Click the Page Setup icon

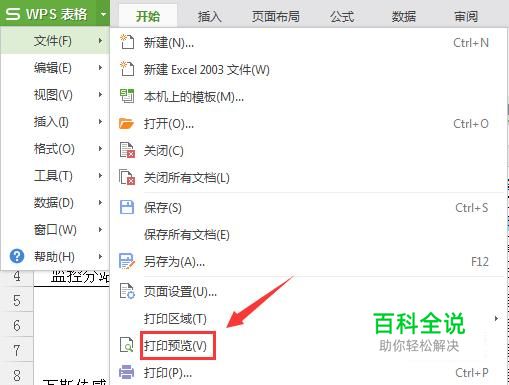(127, 291)
